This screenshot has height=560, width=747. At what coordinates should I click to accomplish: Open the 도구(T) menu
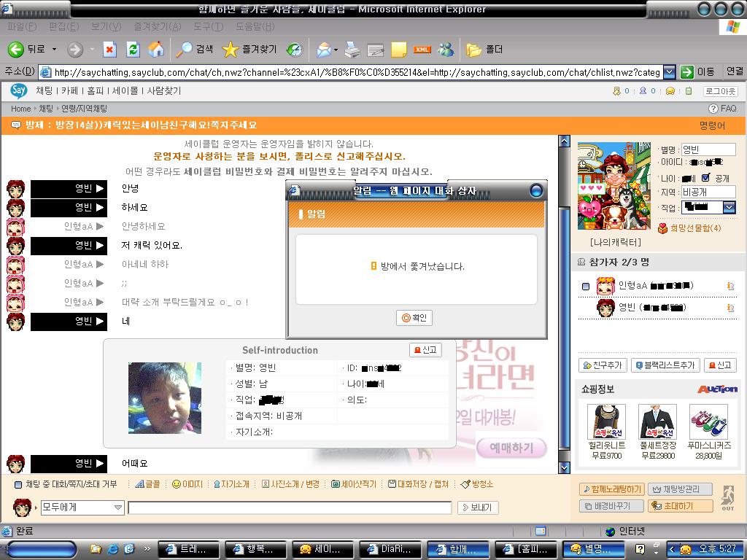pyautogui.click(x=208, y=27)
